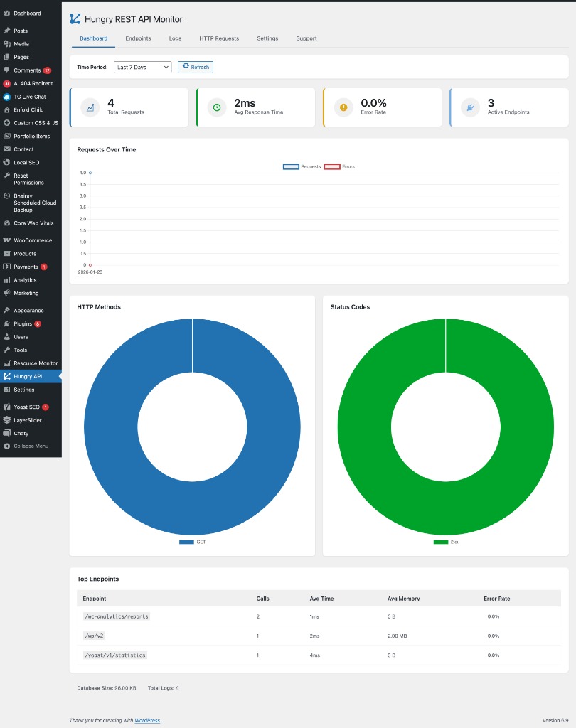Viewport: 576px width, 728px height.
Task: Switch to the Logs tab
Action: tap(175, 38)
